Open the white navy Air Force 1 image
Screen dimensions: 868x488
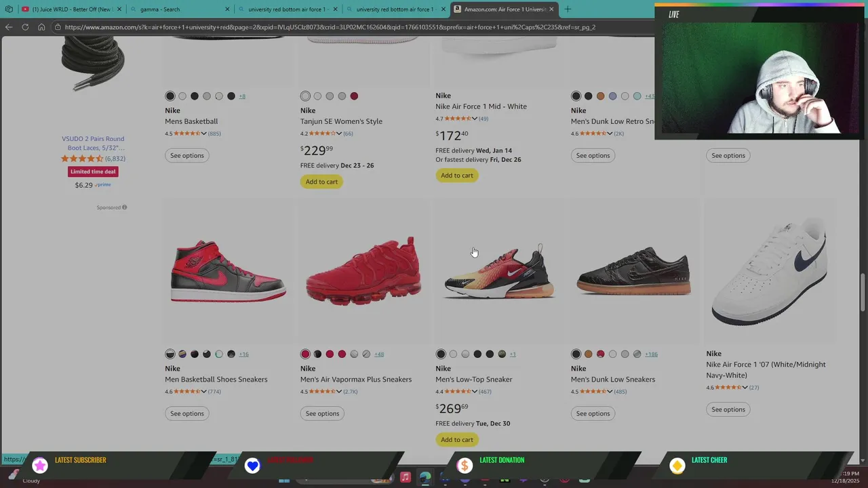coord(769,272)
